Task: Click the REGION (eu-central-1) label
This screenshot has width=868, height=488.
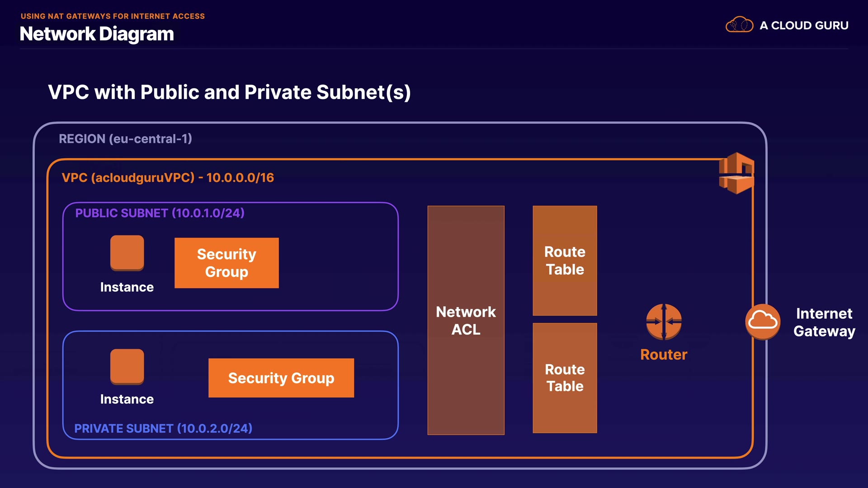Action: tap(125, 139)
